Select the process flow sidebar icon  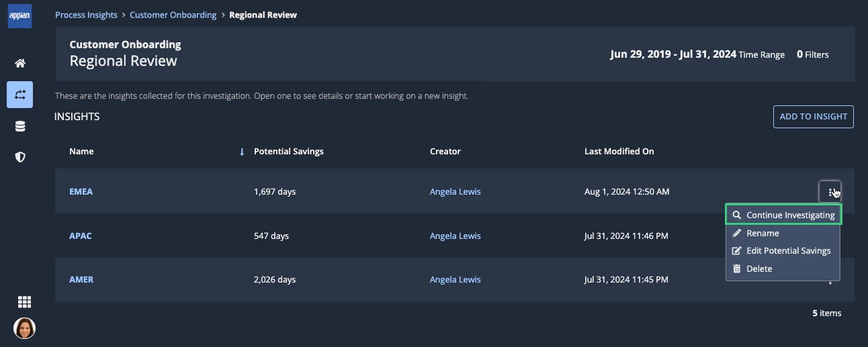click(20, 95)
